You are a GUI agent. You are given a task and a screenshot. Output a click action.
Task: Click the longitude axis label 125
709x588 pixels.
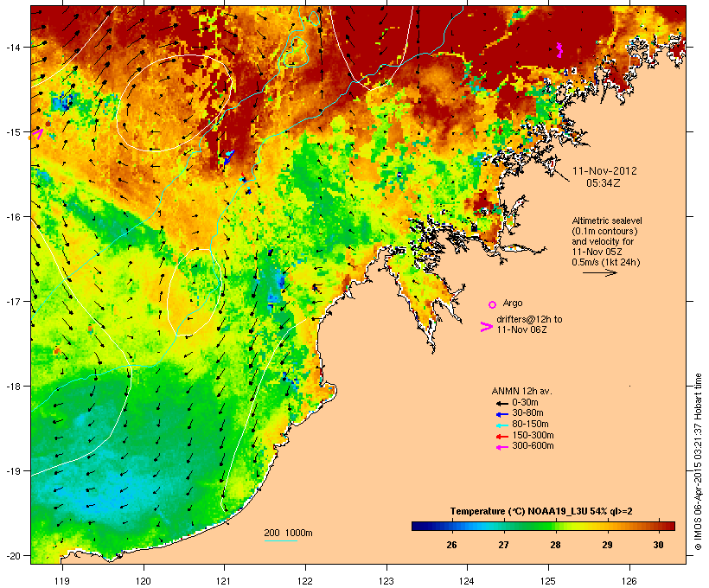[548, 581]
